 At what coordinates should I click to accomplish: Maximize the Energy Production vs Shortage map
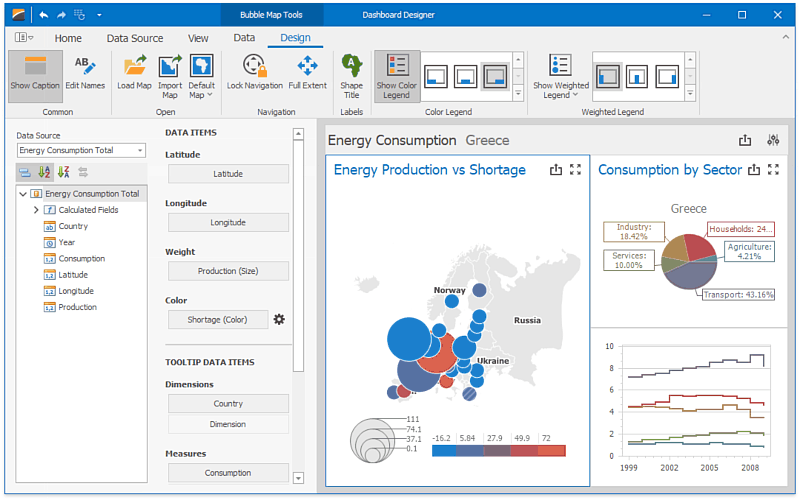(575, 170)
